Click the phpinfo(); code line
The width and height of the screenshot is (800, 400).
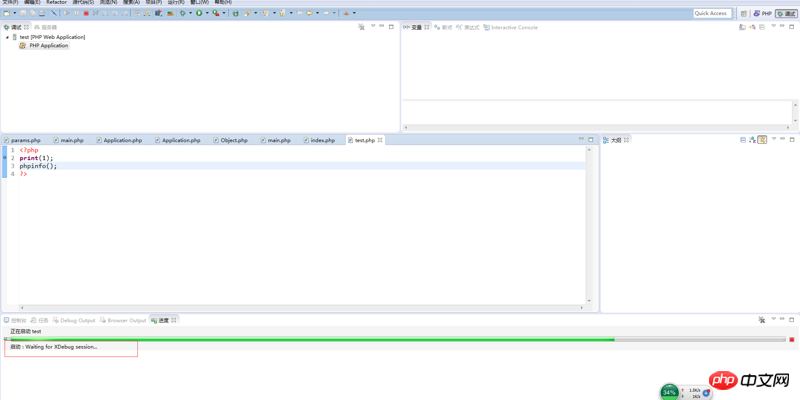(38, 166)
